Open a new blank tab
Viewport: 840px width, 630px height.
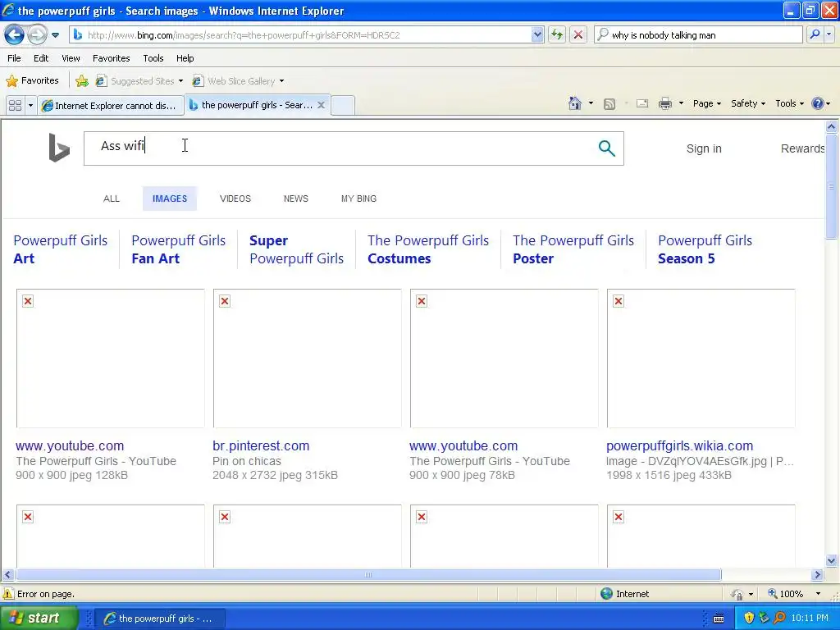pos(343,106)
